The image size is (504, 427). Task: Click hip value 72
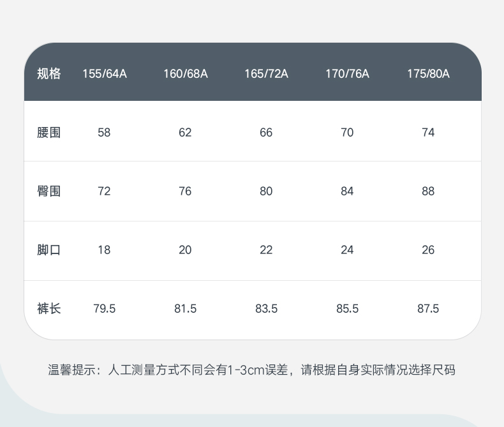pos(104,191)
